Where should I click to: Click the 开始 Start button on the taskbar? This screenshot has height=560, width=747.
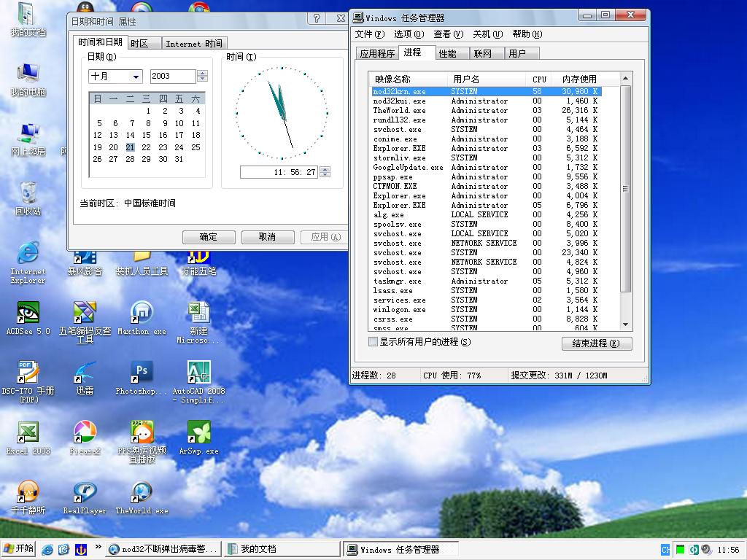[19, 549]
